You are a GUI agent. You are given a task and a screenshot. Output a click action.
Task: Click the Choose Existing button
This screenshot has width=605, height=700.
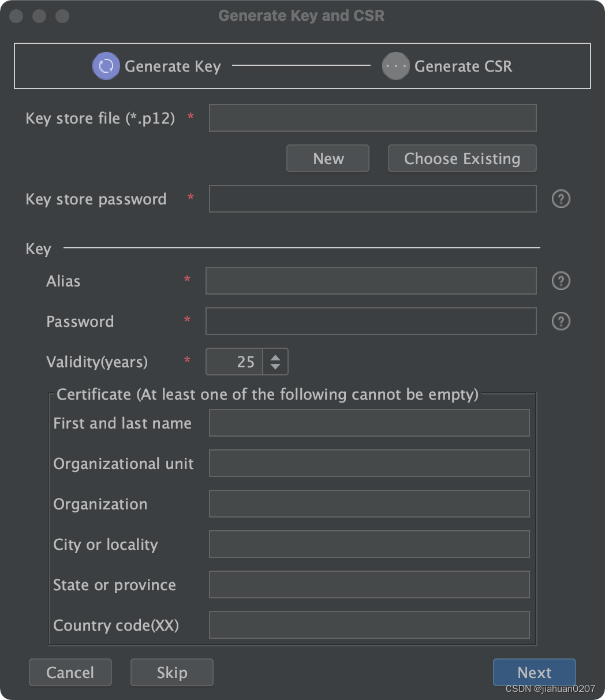(x=462, y=158)
